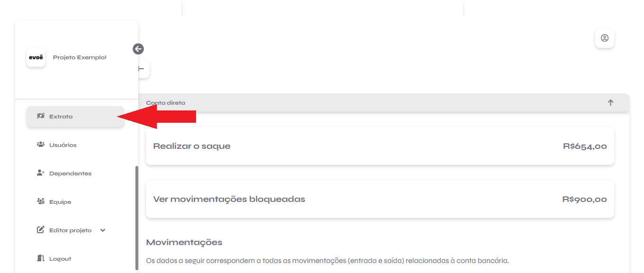The width and height of the screenshot is (644, 273).
Task: Click the Usuários people icon
Action: pos(40,145)
